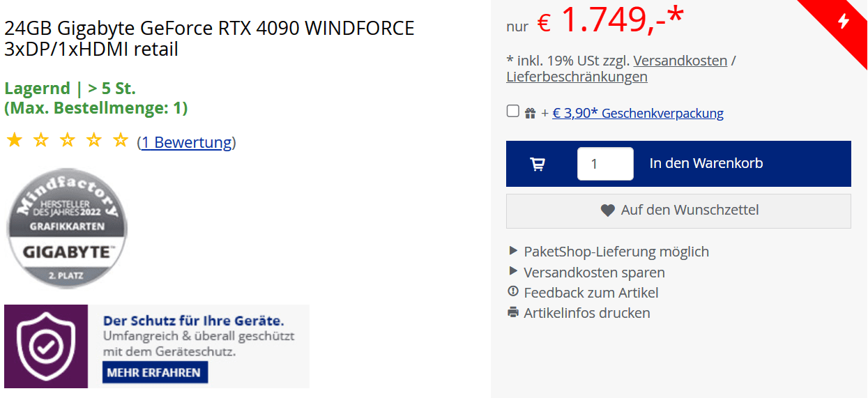Click the feedback exclamation icon
The image size is (868, 398).
point(514,292)
